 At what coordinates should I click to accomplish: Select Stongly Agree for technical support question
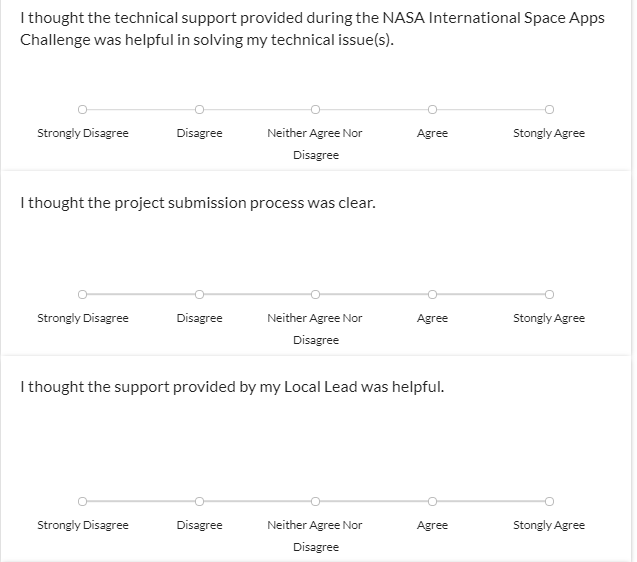(x=549, y=109)
